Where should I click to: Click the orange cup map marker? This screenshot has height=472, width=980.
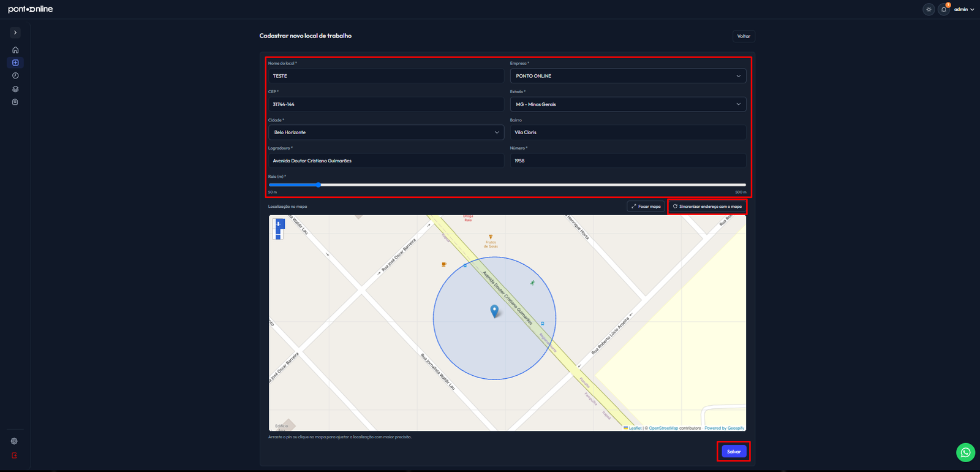coord(444,265)
